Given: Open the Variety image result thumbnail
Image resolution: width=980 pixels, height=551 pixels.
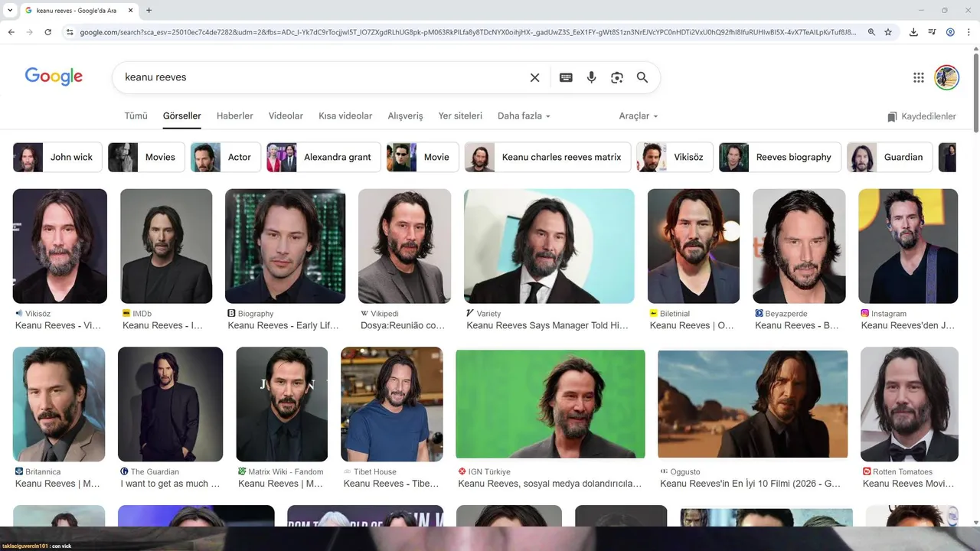Looking at the screenshot, I should pos(549,246).
